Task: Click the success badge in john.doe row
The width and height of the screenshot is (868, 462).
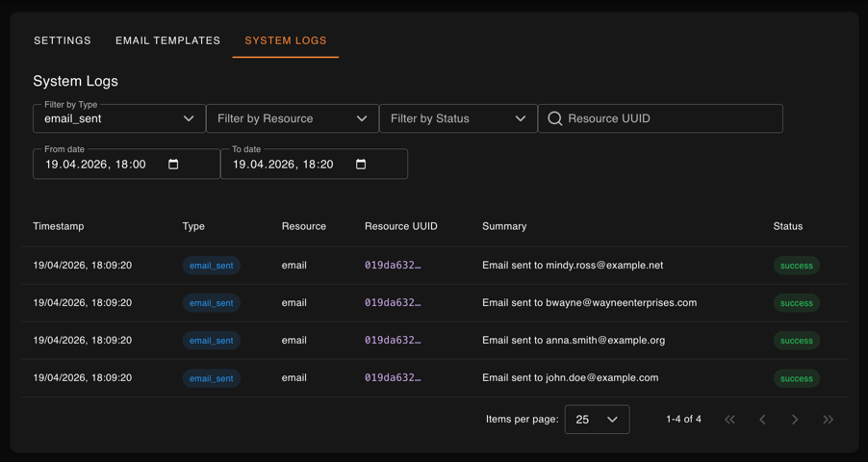Action: (797, 378)
